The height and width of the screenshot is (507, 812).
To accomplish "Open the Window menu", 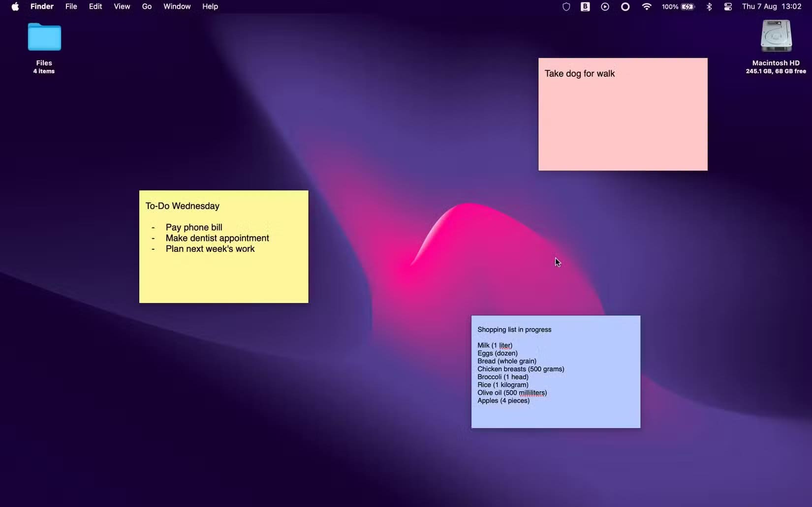I will click(177, 6).
